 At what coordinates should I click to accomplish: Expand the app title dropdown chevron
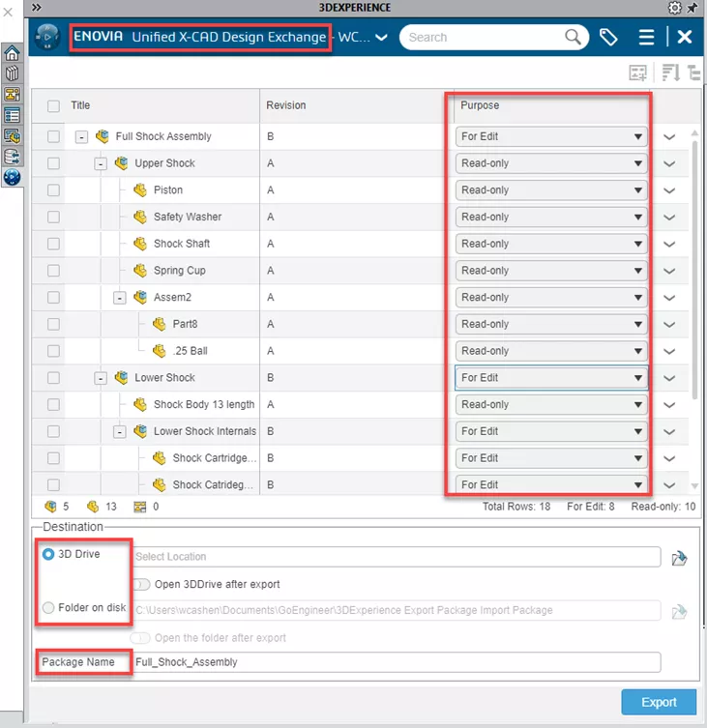(381, 38)
